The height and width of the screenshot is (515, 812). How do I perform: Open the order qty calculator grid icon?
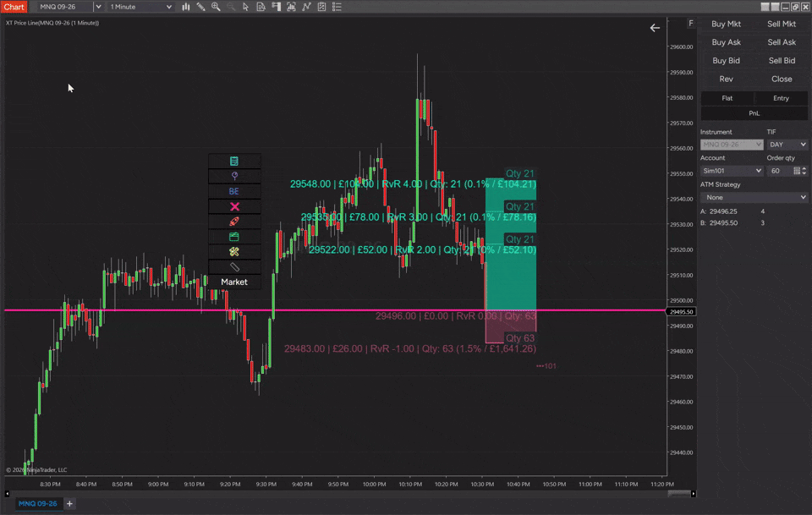point(797,171)
